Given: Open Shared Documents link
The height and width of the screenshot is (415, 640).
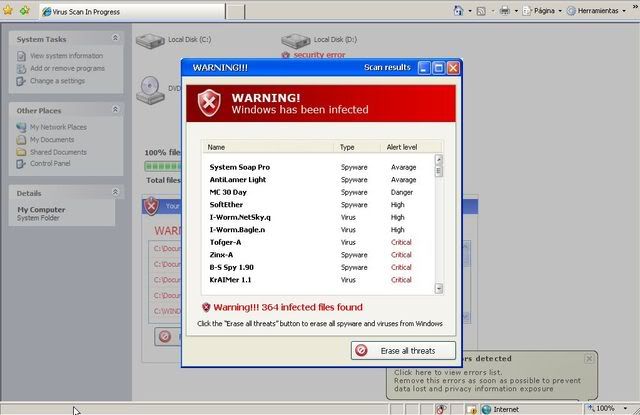Looking at the screenshot, I should point(58,152).
